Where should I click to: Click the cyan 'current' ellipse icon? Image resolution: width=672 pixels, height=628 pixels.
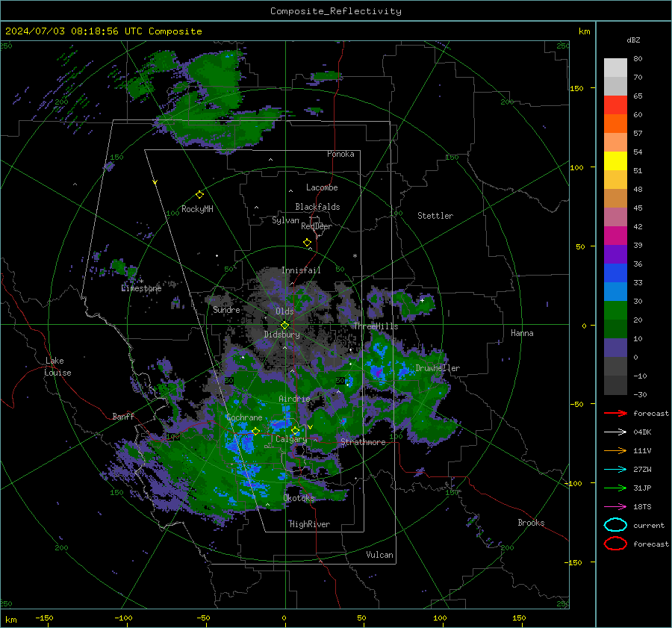pos(615,525)
